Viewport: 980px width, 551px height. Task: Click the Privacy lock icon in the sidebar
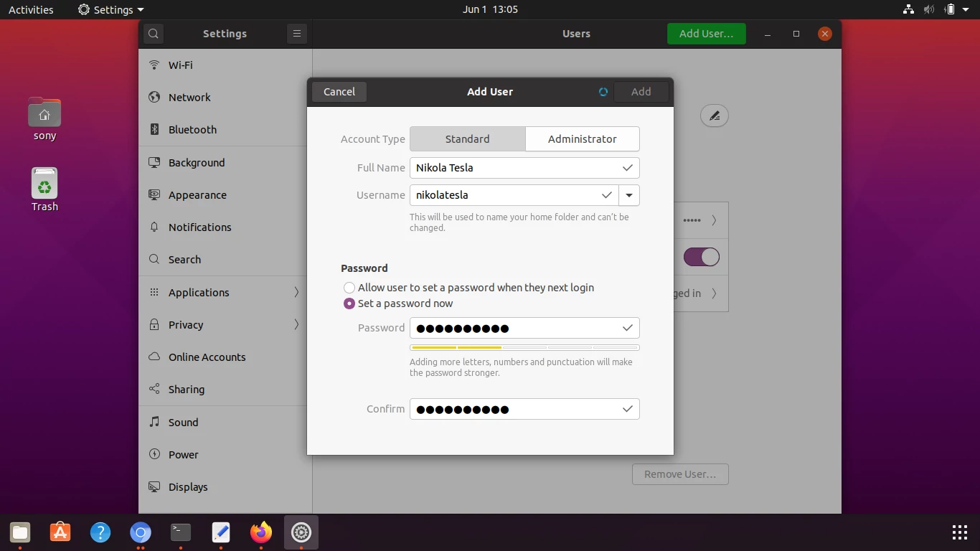154,324
